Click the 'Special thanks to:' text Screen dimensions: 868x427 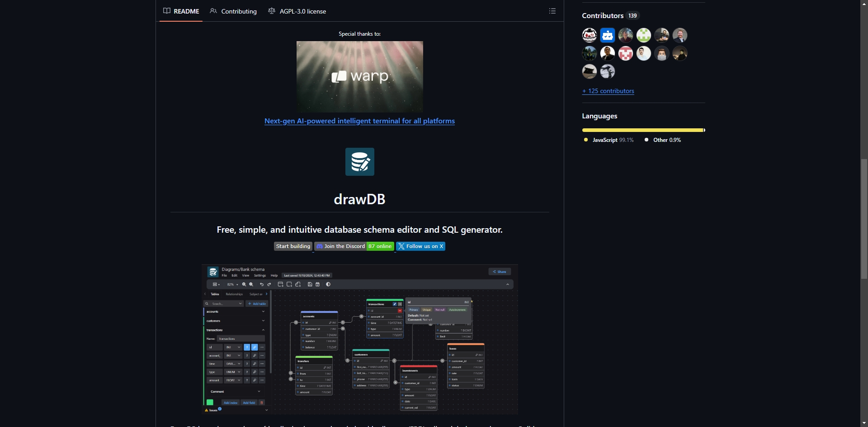coord(359,34)
